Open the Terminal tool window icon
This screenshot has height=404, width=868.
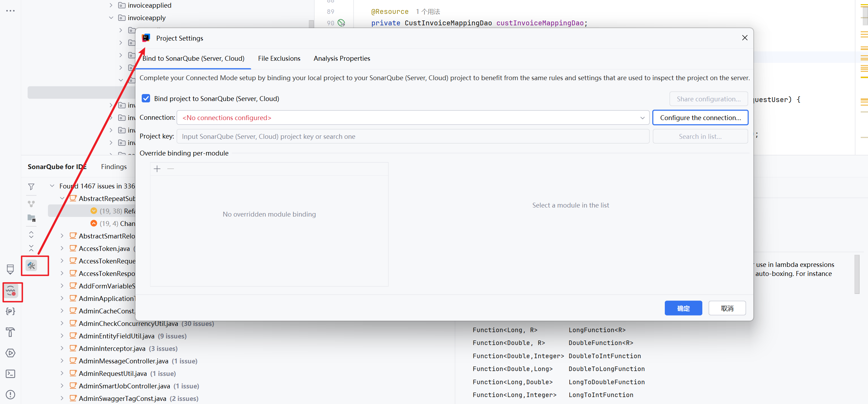[x=10, y=374]
